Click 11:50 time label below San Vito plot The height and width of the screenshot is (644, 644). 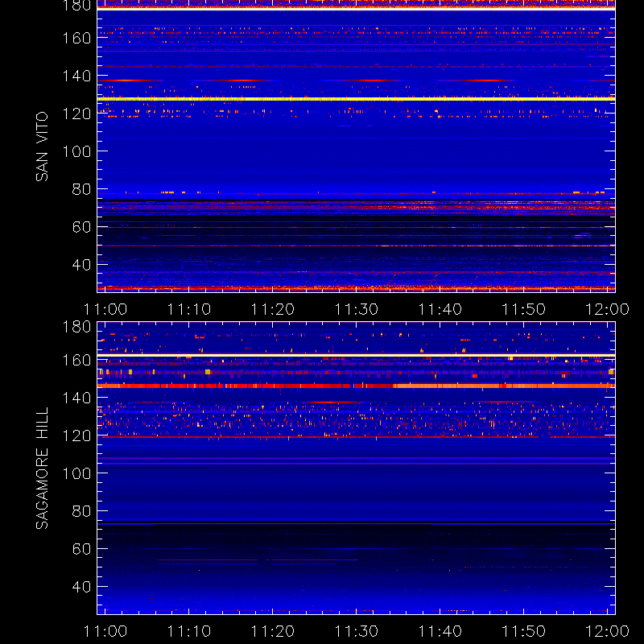tap(524, 309)
